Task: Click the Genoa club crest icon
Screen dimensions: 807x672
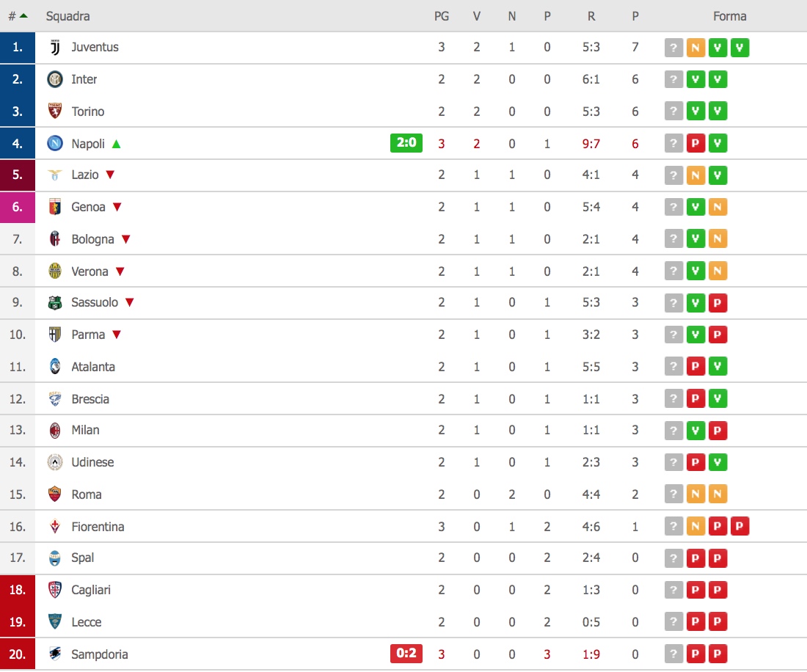Action: pos(55,207)
